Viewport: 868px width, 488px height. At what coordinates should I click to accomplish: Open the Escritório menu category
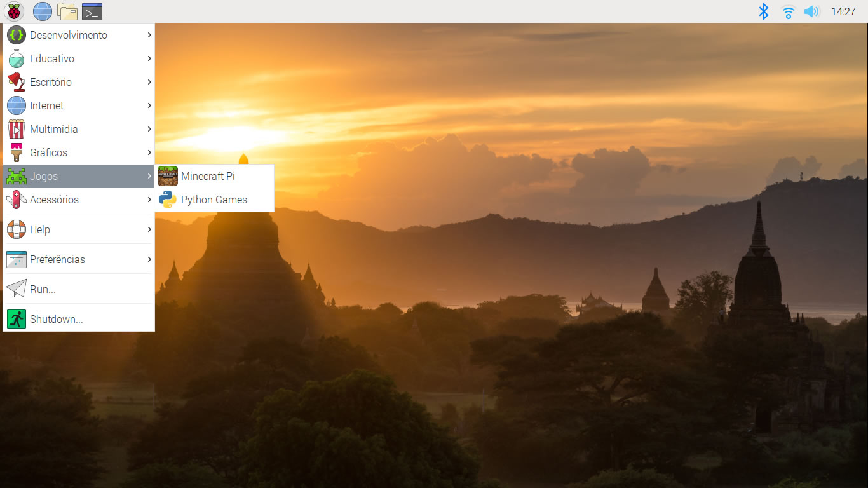[79, 82]
